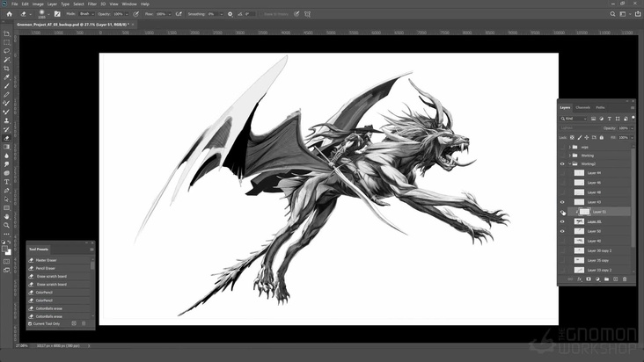Image resolution: width=644 pixels, height=362 pixels.
Task: Select the Hand tool
Action: pyautogui.click(x=6, y=216)
